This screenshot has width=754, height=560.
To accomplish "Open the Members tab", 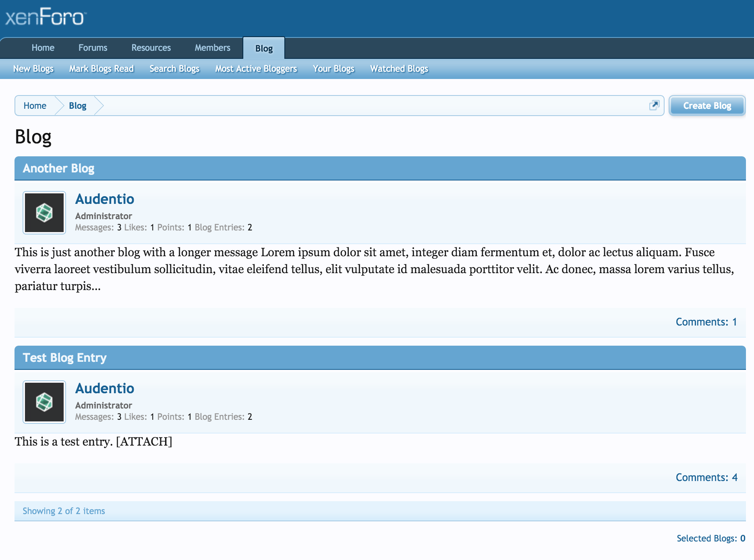I will (212, 48).
